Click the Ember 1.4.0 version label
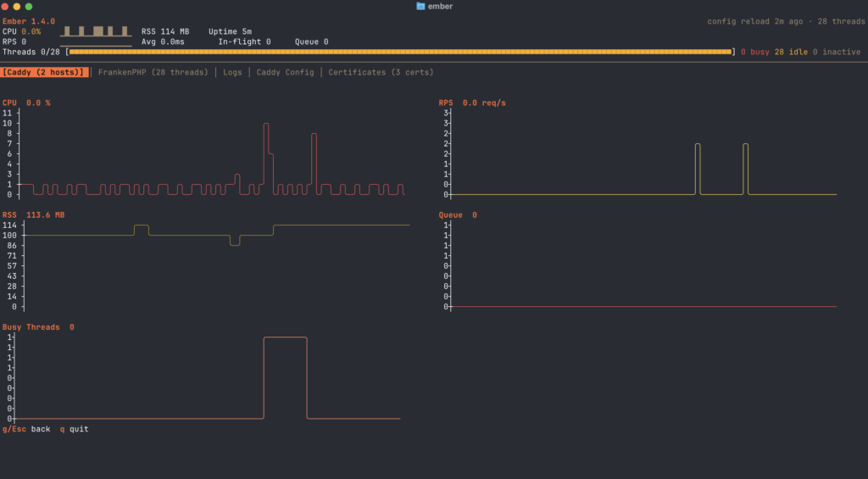This screenshot has width=868, height=479. coord(29,21)
